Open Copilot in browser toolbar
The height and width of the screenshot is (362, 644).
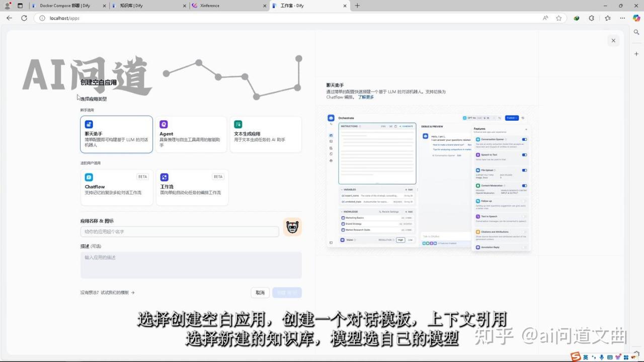click(636, 18)
